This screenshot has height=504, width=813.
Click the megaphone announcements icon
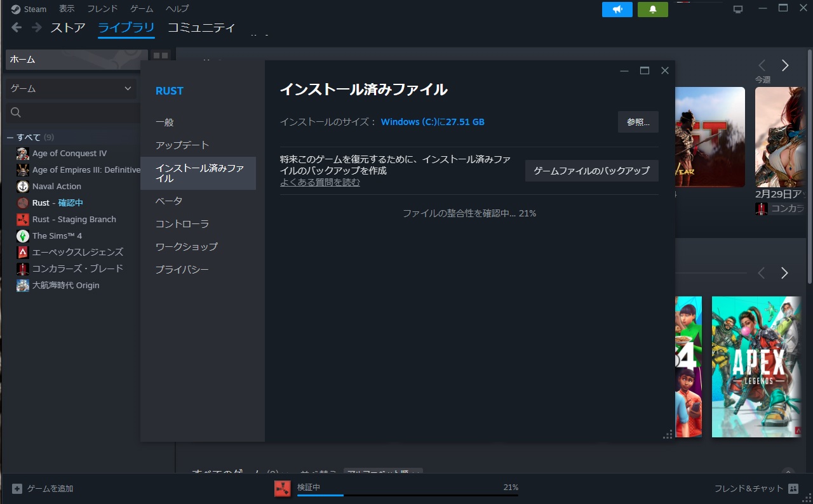(617, 10)
